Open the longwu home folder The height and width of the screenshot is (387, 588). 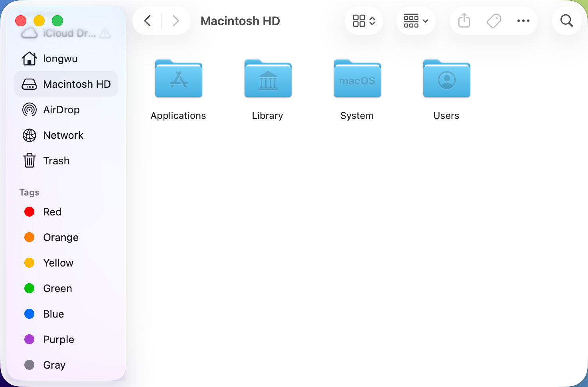tap(66, 59)
